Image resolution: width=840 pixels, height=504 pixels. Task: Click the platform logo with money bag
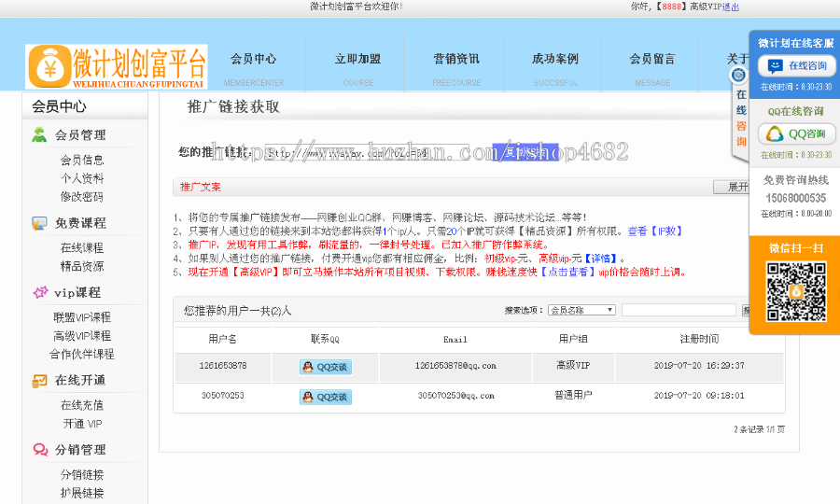(117, 66)
